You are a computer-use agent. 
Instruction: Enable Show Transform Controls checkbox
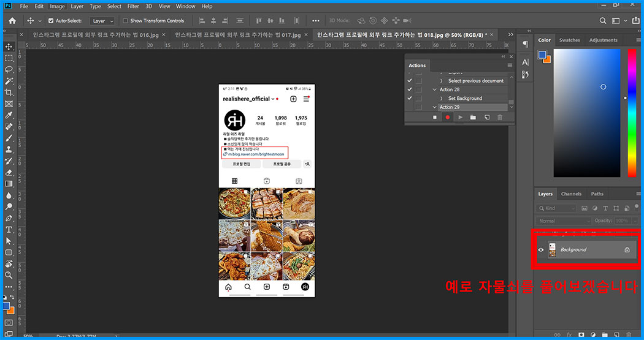(125, 20)
